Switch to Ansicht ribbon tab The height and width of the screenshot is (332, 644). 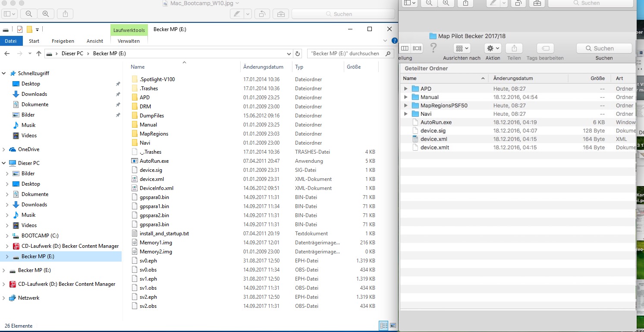(95, 41)
